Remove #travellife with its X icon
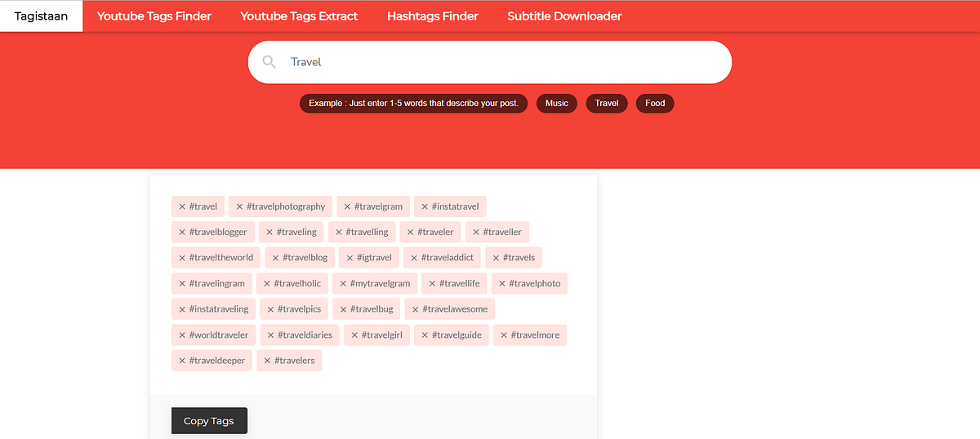 (x=432, y=283)
